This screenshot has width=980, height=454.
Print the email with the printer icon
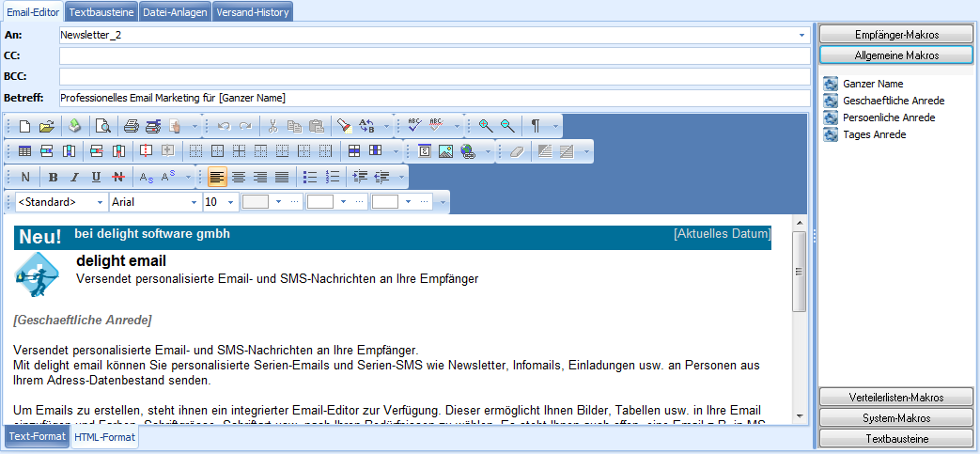[132, 126]
